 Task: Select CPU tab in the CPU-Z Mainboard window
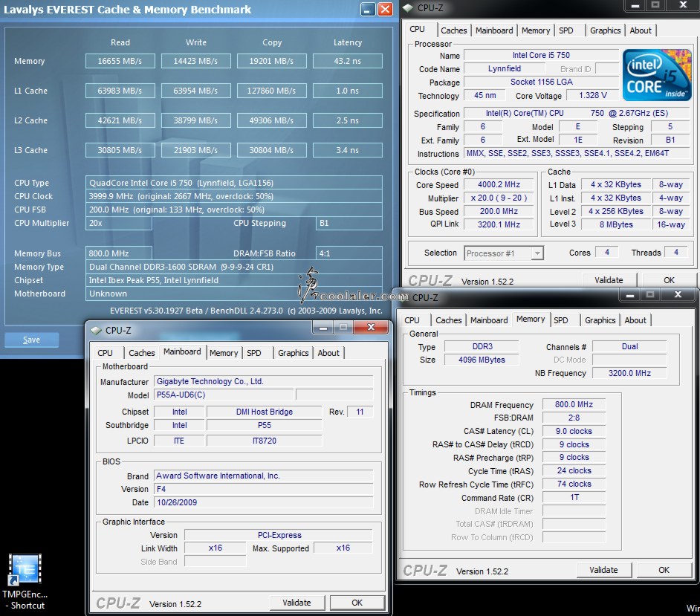pos(105,353)
